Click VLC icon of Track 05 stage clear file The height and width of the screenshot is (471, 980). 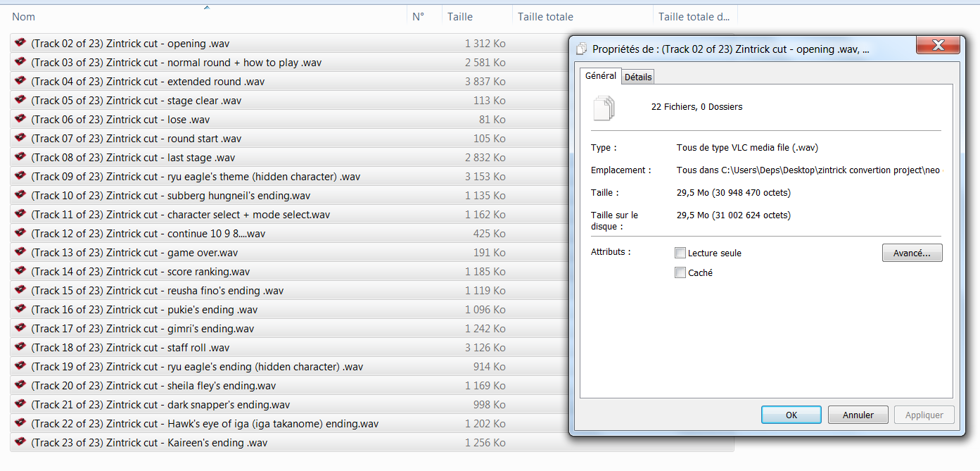point(20,100)
